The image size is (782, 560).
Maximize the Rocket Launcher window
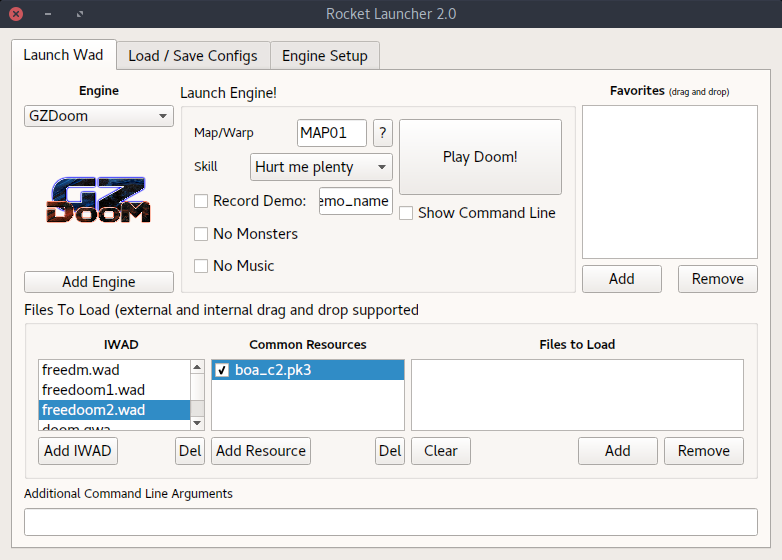[x=80, y=14]
